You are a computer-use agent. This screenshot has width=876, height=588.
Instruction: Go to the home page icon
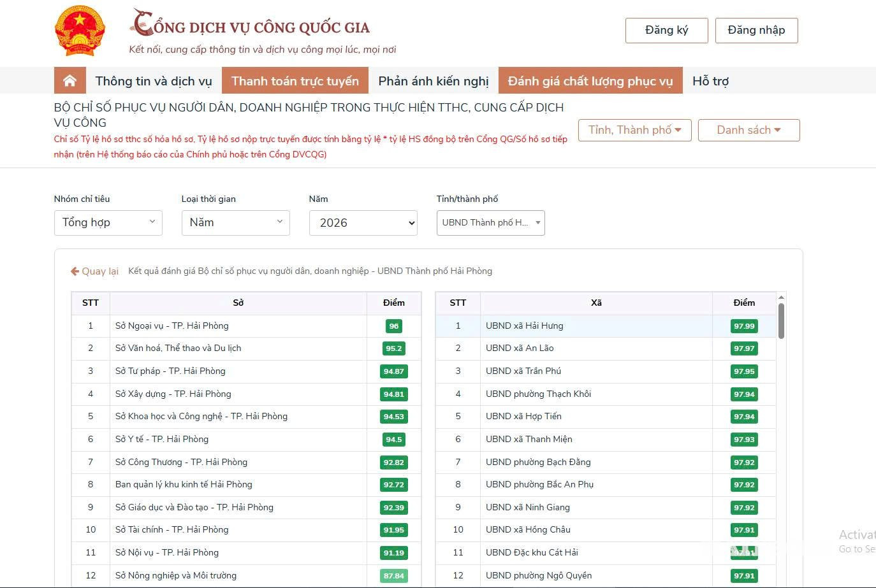tap(70, 80)
